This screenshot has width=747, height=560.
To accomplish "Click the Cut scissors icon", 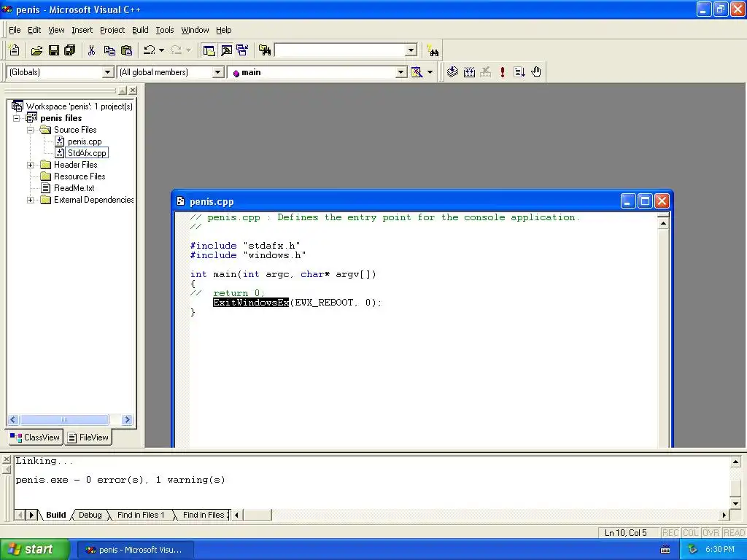I will [91, 50].
